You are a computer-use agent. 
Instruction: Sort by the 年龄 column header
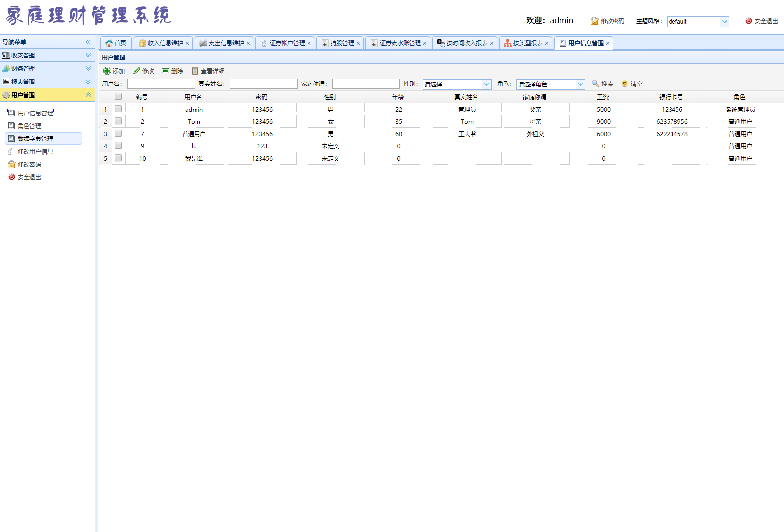tap(398, 97)
